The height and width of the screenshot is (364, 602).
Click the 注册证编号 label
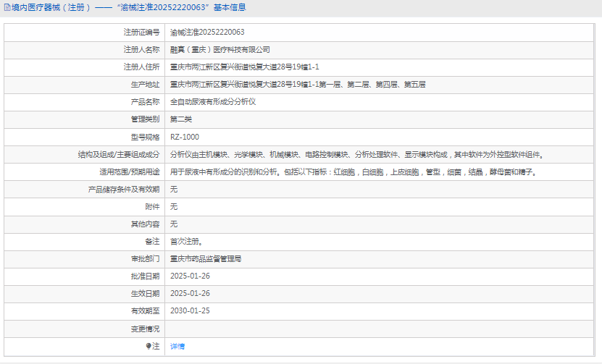(141, 33)
